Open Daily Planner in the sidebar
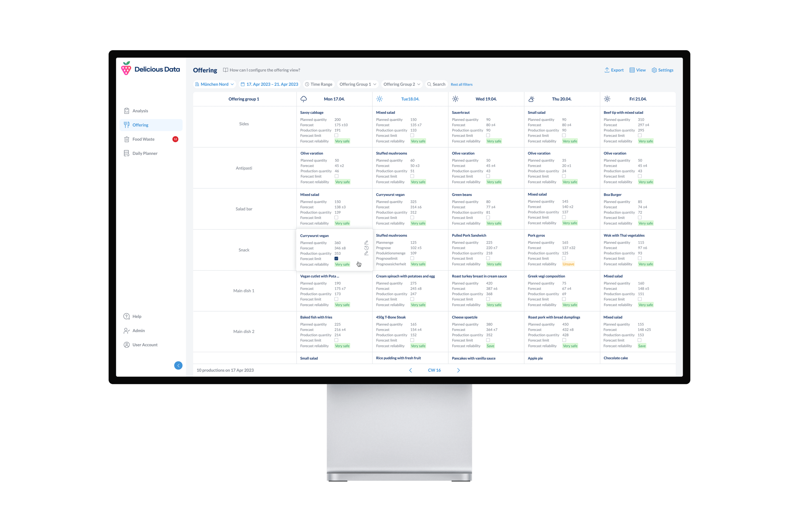Image resolution: width=798 pixels, height=532 pixels. 151,153
